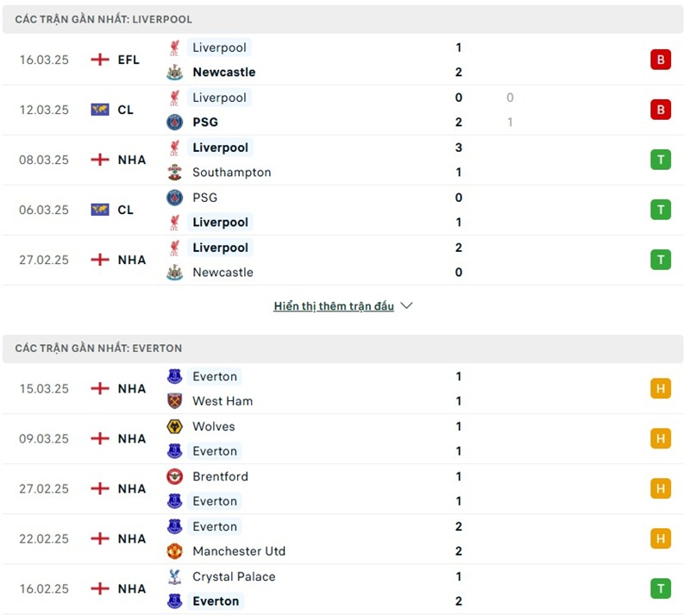Select the Everton vs Manchester Utd row date
Screen dimensions: 690x616
(x=44, y=539)
